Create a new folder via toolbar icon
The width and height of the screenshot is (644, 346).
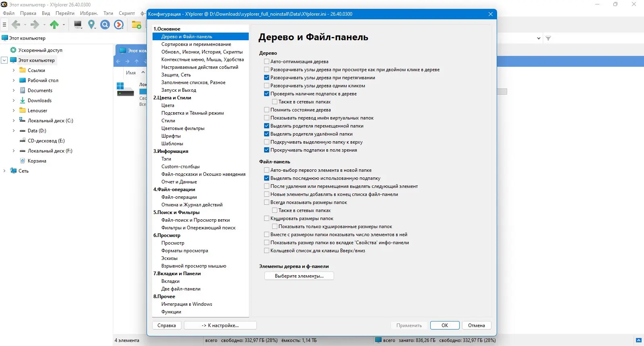click(136, 25)
